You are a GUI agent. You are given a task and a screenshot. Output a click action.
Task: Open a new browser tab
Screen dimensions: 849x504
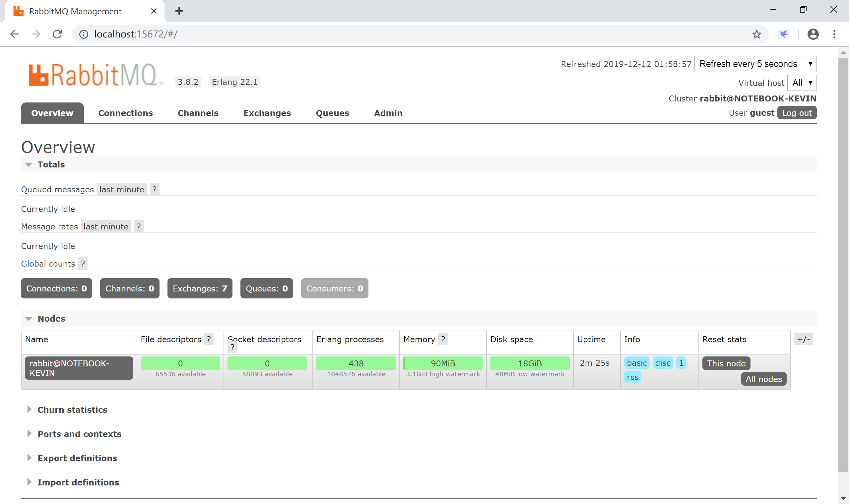tap(179, 11)
